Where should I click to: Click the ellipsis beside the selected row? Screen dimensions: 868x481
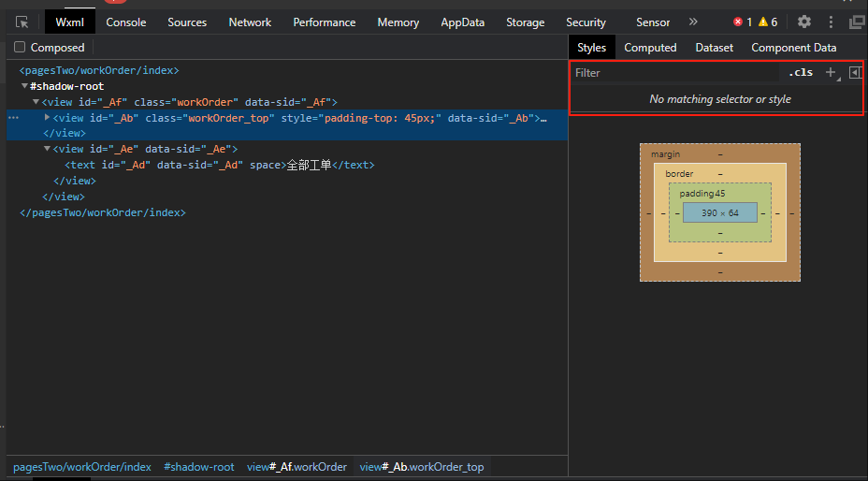click(x=13, y=118)
